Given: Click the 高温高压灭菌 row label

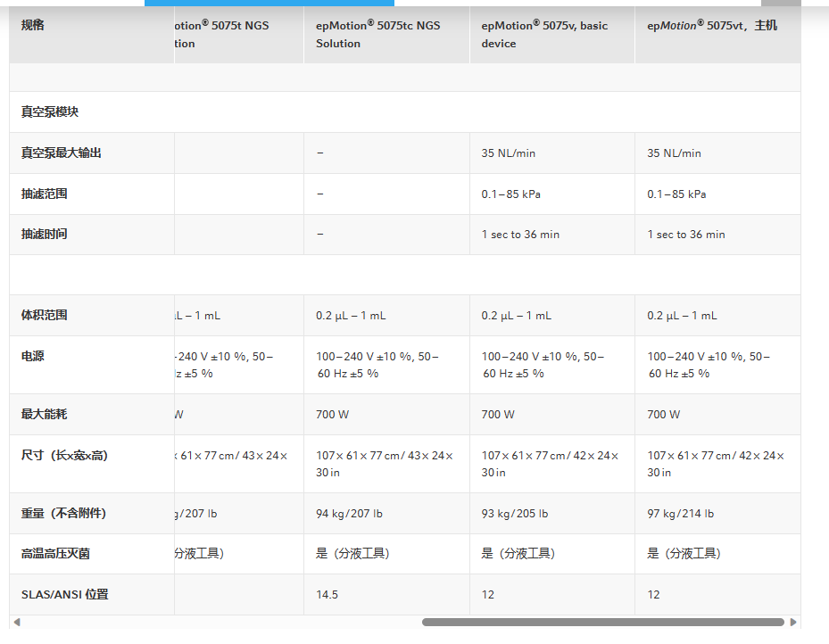Looking at the screenshot, I should tap(55, 554).
